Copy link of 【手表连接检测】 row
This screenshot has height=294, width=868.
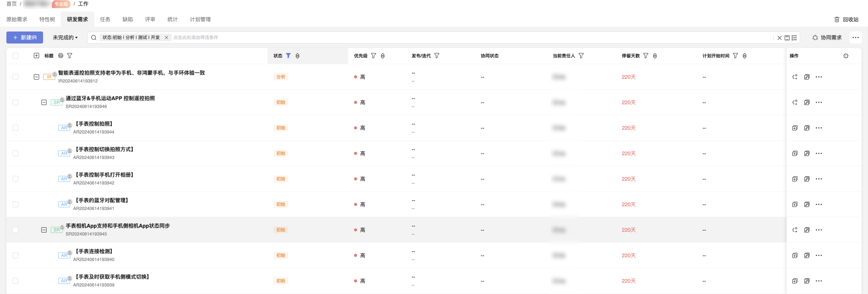[807, 255]
